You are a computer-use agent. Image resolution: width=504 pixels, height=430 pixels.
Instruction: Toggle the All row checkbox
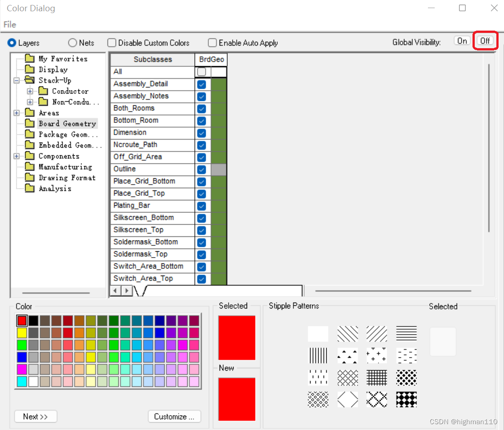click(x=202, y=72)
